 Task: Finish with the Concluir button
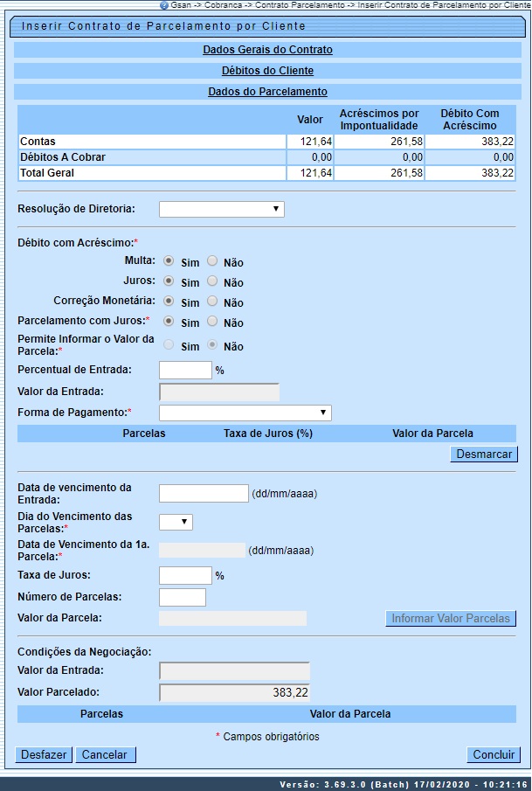494,755
